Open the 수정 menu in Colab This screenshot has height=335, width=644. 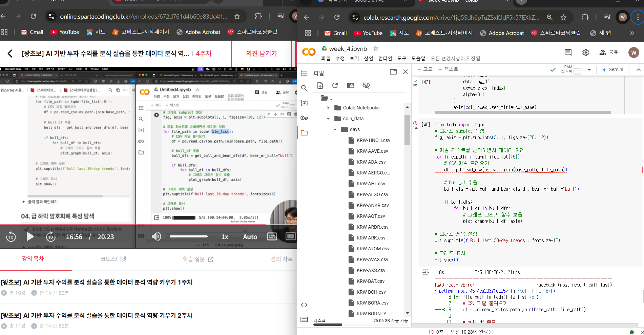click(x=340, y=58)
